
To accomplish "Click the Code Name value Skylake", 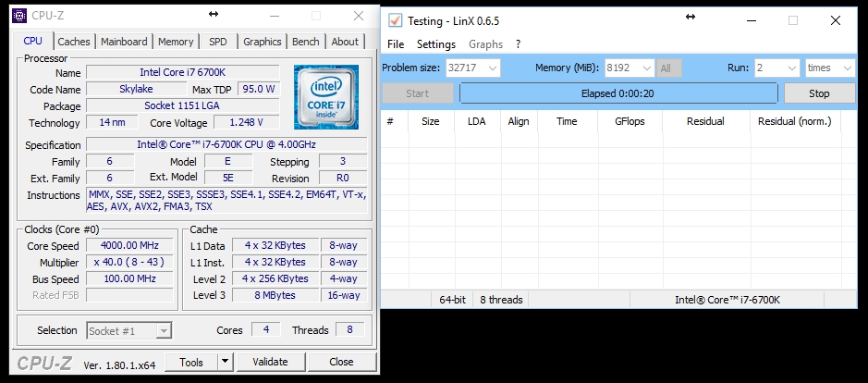I will tap(136, 89).
